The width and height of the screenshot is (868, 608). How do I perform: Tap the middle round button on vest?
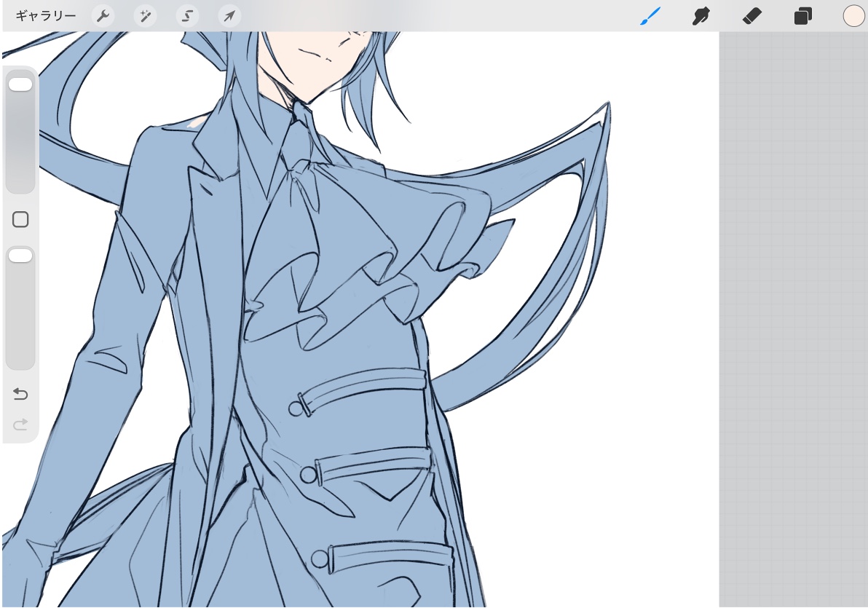(309, 475)
